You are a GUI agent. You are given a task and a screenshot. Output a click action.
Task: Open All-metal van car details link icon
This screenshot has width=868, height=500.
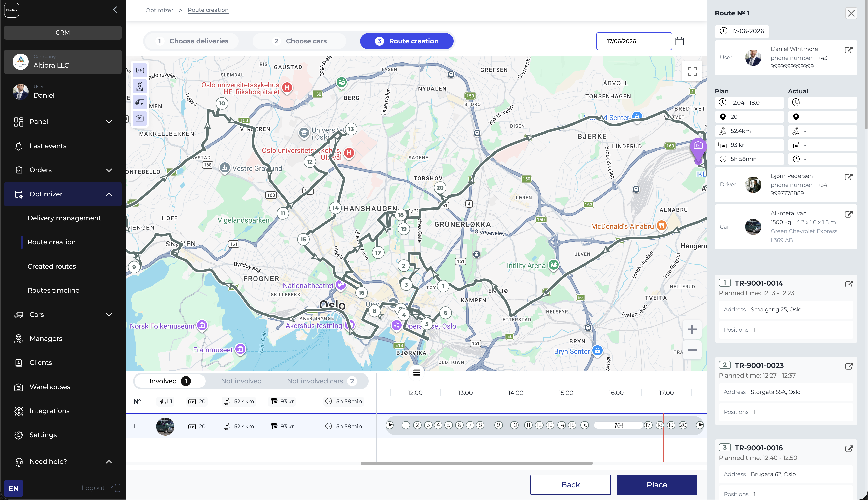[848, 214]
